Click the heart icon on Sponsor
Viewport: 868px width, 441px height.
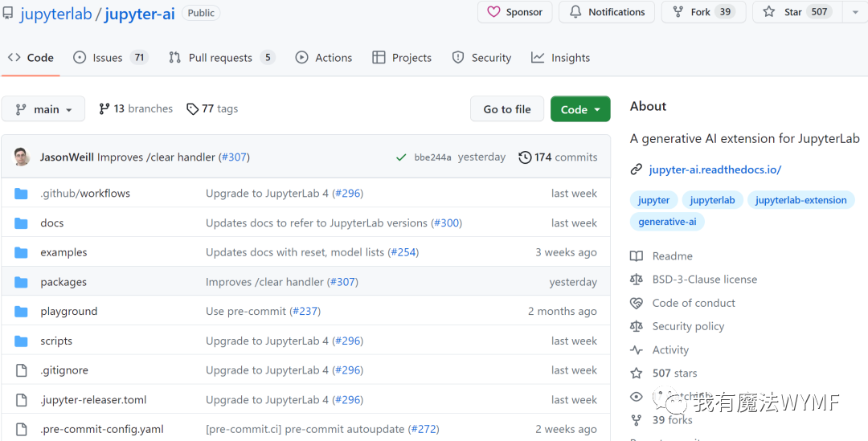click(493, 11)
